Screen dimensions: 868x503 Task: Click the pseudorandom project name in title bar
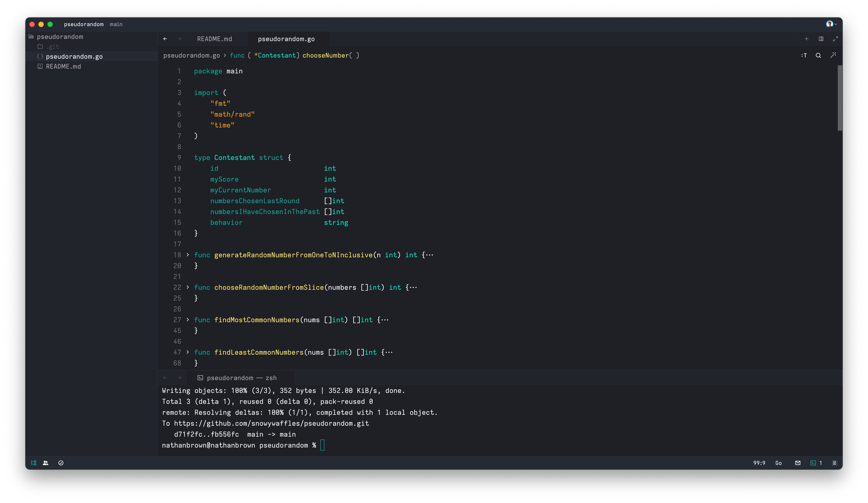pos(84,24)
